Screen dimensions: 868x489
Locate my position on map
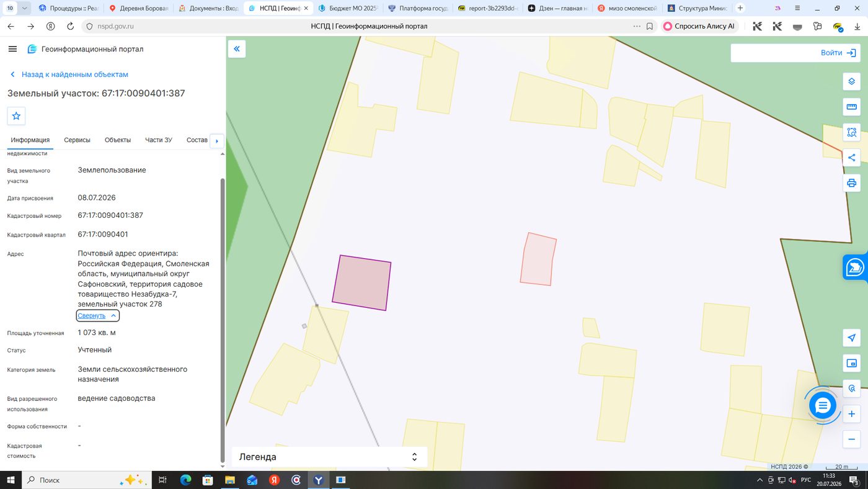tap(851, 338)
